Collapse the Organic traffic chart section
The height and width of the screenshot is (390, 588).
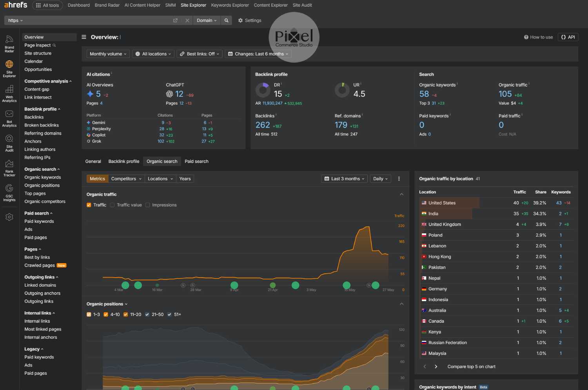401,194
